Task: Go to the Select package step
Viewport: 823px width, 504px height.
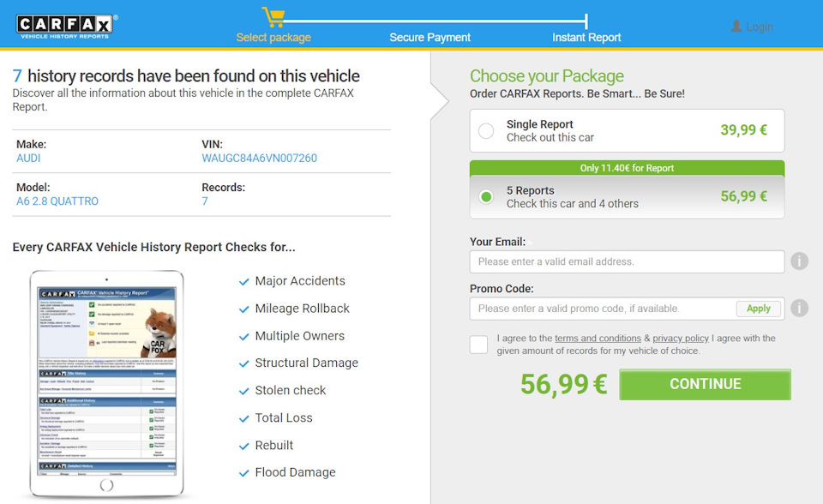Action: (273, 37)
